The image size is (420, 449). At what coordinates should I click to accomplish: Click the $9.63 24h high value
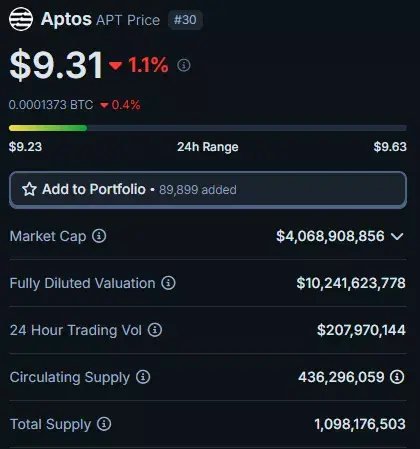pos(390,147)
